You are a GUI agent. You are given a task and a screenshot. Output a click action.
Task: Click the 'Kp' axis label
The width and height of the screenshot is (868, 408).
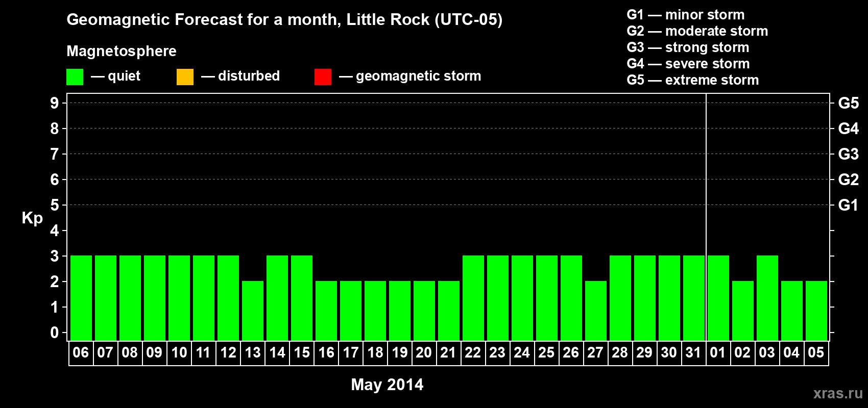tap(32, 218)
